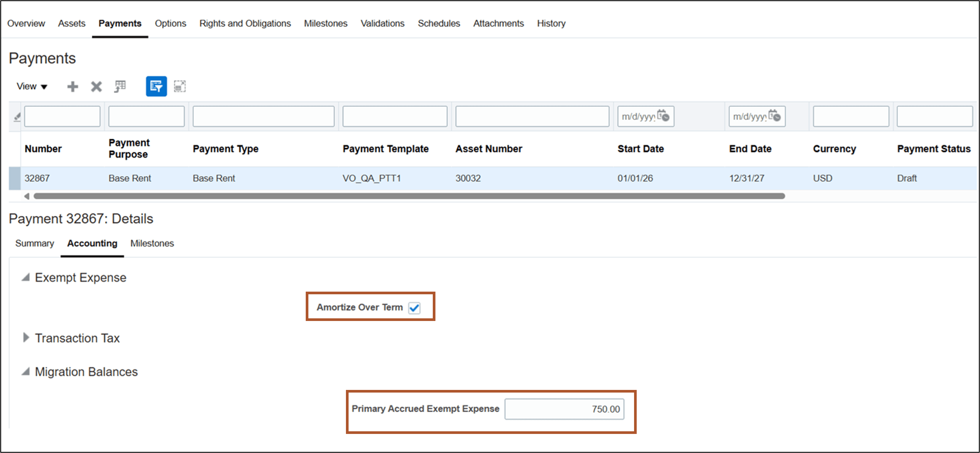Show the History tab
The height and width of the screenshot is (453, 980).
point(551,23)
